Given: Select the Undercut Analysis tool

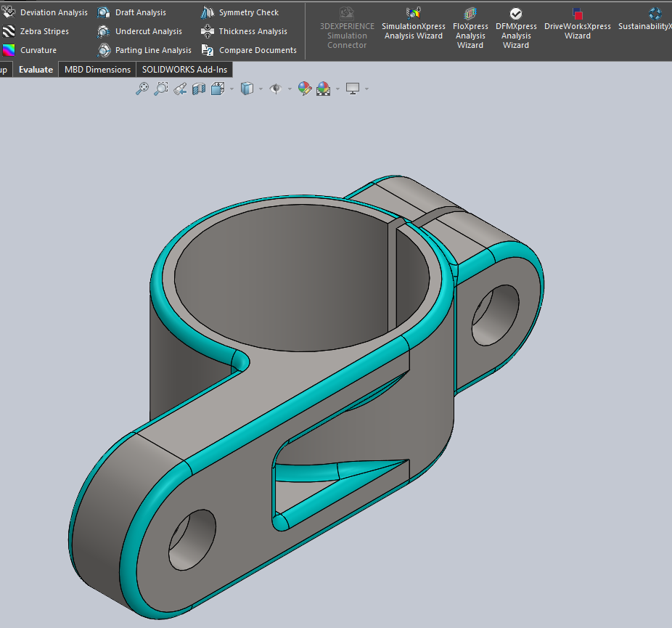Looking at the screenshot, I should pos(150,30).
